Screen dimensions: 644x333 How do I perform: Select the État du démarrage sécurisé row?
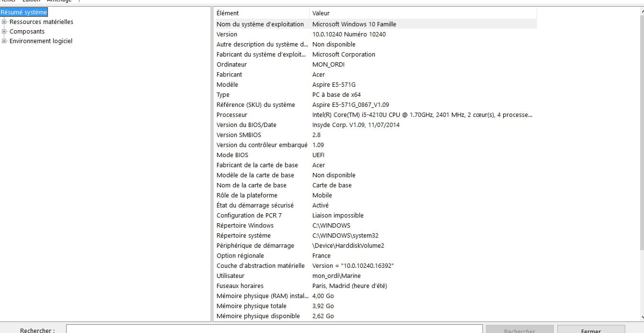pos(255,205)
